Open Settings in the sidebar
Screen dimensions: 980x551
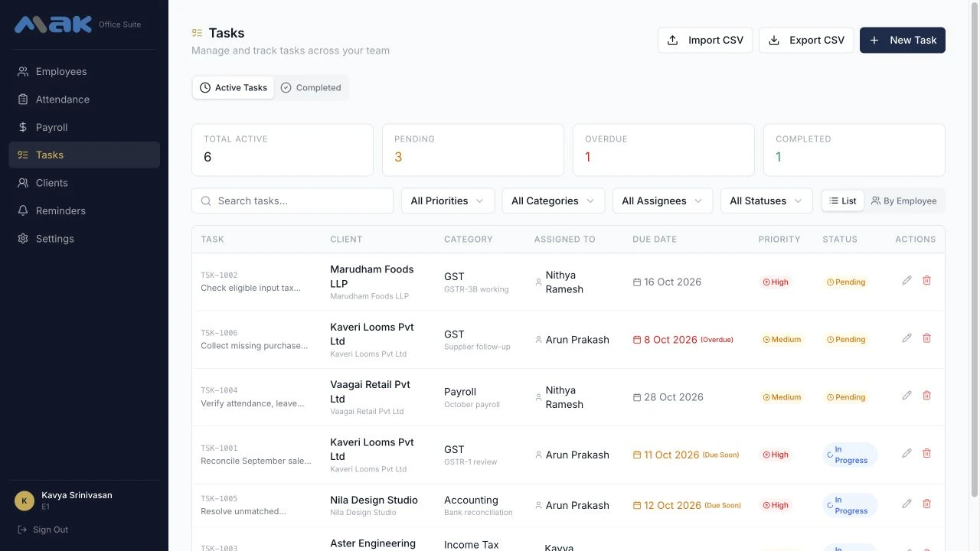(x=84, y=239)
